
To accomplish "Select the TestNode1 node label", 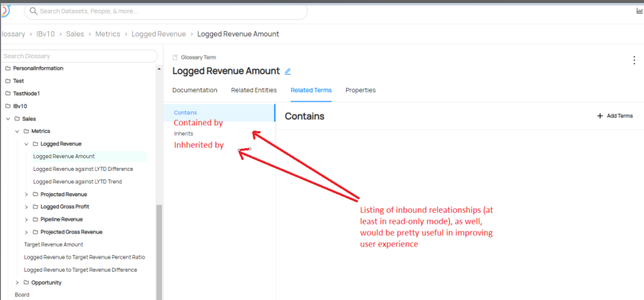I will click(x=26, y=94).
